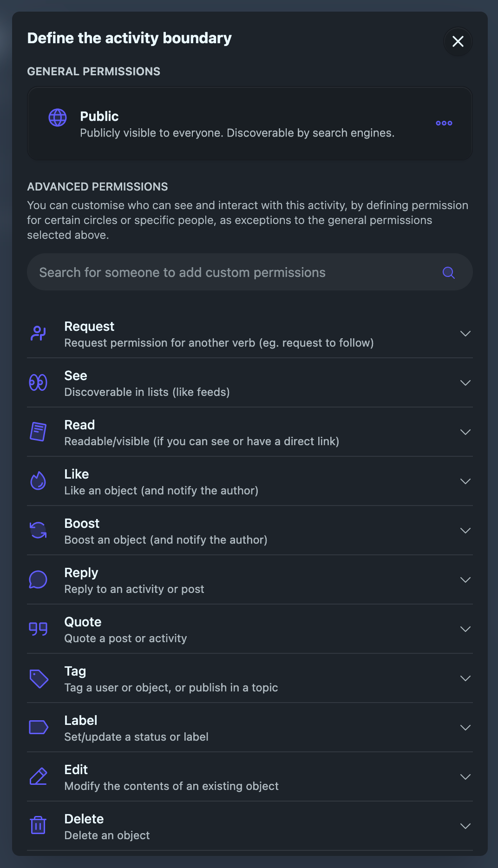Click the Label icon
This screenshot has width=498, height=868.
click(x=39, y=727)
